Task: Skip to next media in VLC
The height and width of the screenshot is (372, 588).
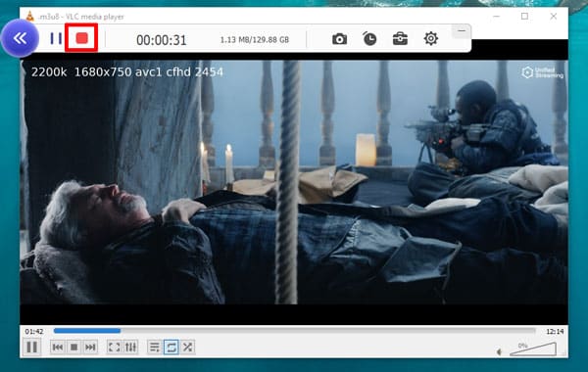Action: [x=90, y=348]
